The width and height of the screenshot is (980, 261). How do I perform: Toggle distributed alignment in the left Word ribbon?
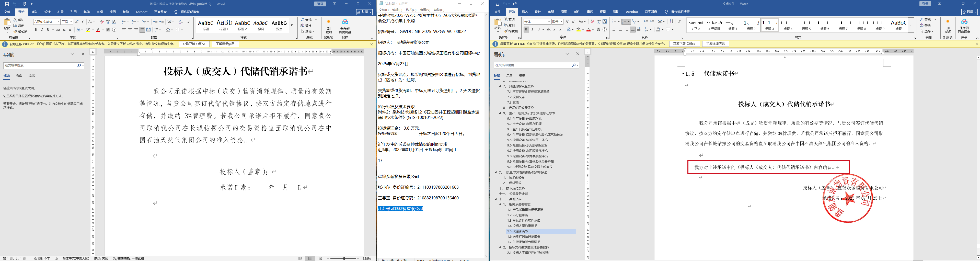point(148,30)
